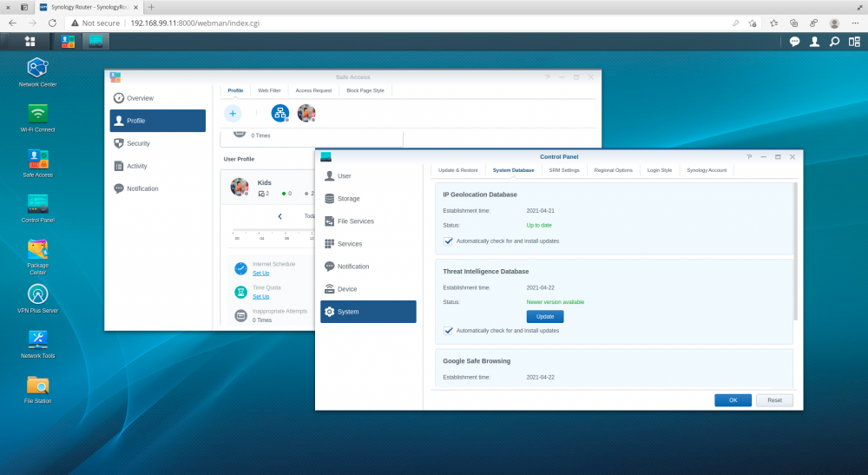Set Up Internet Schedule link
868x475 pixels.
coord(260,274)
